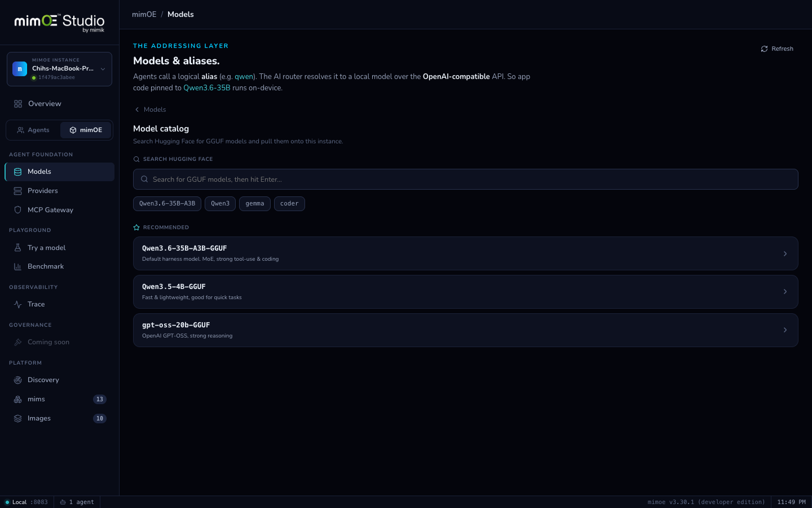Click the Models database icon
Image resolution: width=812 pixels, height=508 pixels.
coord(17,172)
